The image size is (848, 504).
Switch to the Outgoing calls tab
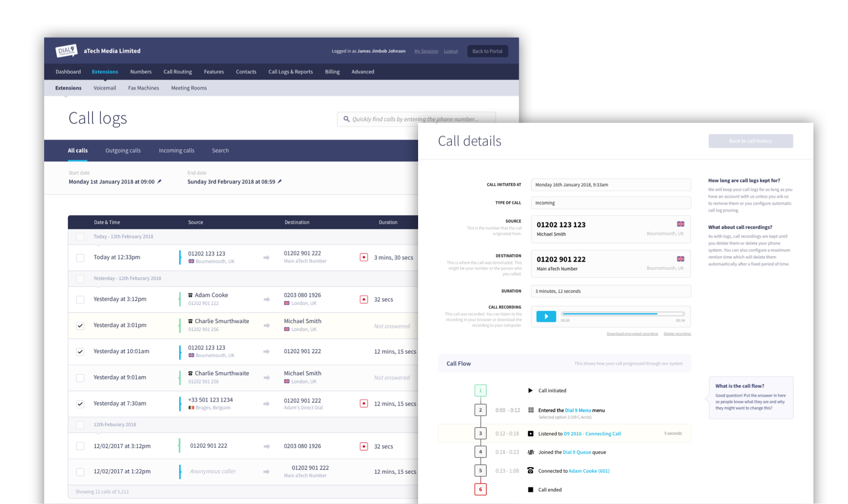tap(123, 151)
